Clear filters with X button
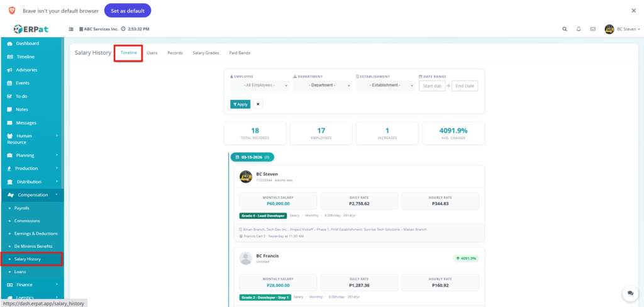 (x=258, y=104)
